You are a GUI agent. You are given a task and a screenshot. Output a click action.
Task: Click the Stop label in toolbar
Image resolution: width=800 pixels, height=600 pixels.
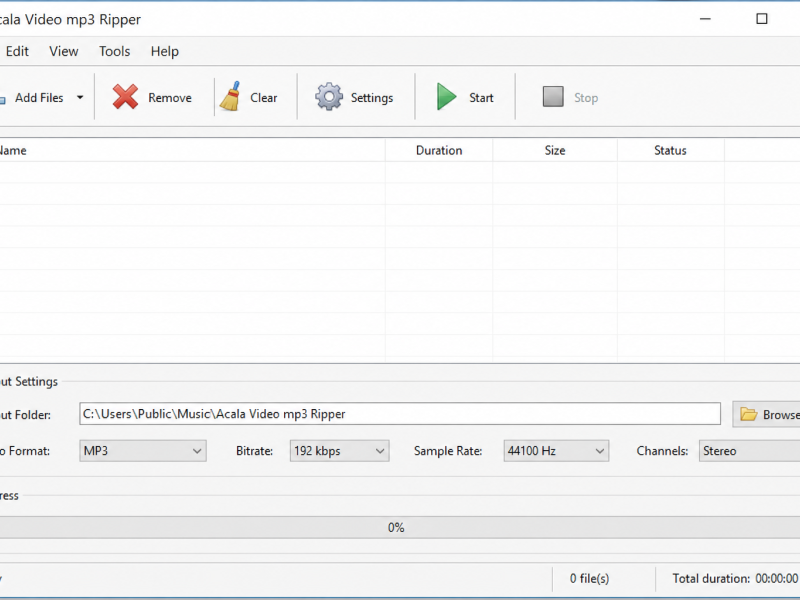(586, 97)
